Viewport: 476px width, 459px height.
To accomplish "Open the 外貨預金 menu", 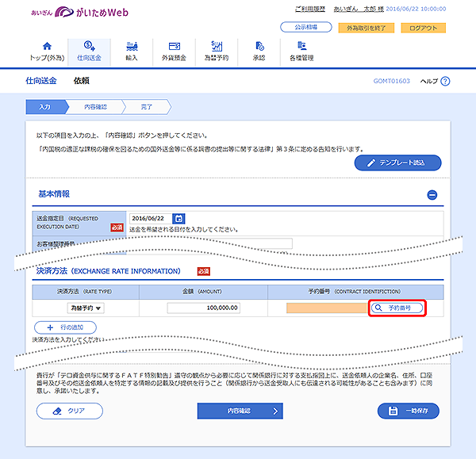I will pos(173,52).
